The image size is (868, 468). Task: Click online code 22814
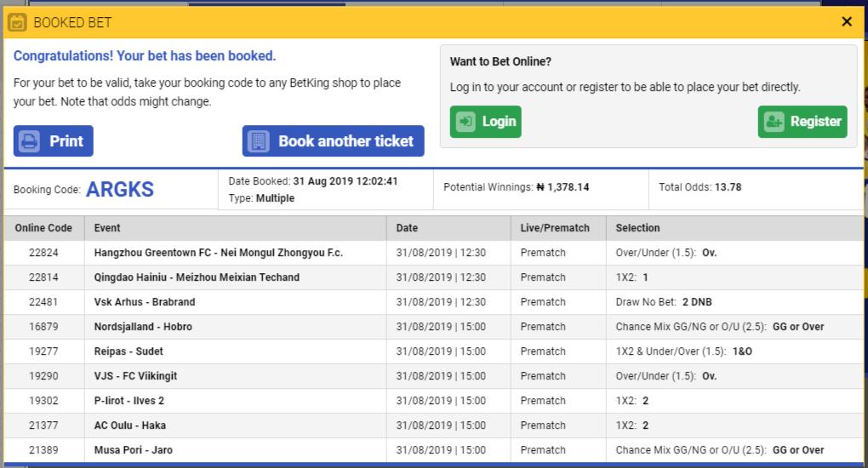pyautogui.click(x=43, y=277)
